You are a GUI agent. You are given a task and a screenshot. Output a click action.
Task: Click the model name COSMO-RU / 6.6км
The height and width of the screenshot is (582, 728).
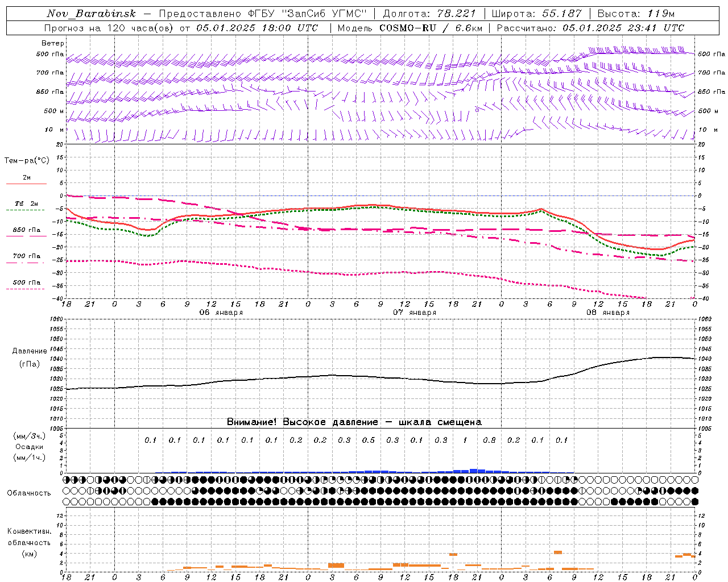coord(431,28)
